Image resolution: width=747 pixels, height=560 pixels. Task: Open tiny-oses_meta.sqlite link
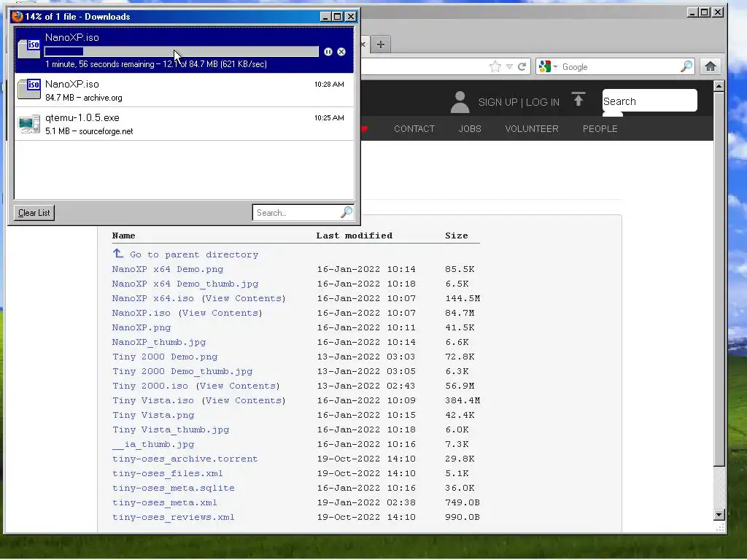174,488
